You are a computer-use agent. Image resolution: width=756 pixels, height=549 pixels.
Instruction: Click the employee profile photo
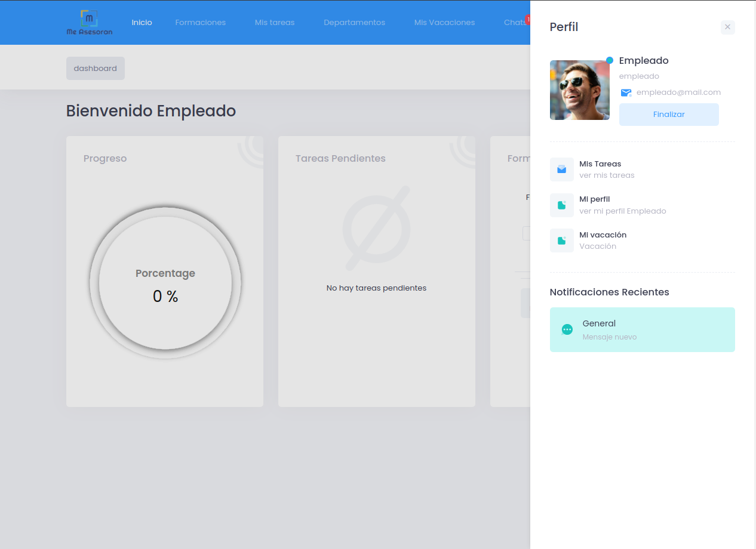click(x=579, y=90)
